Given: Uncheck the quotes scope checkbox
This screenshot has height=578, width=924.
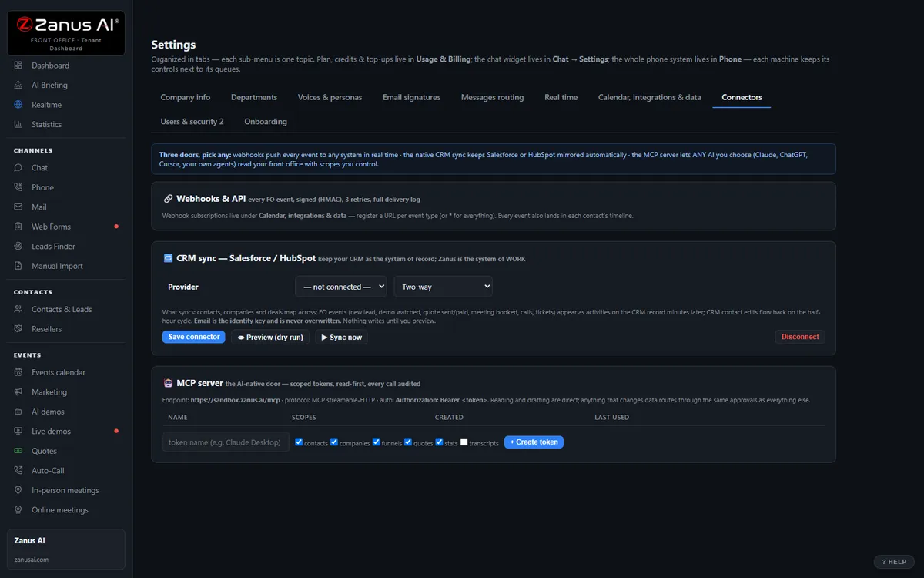Looking at the screenshot, I should click(408, 442).
